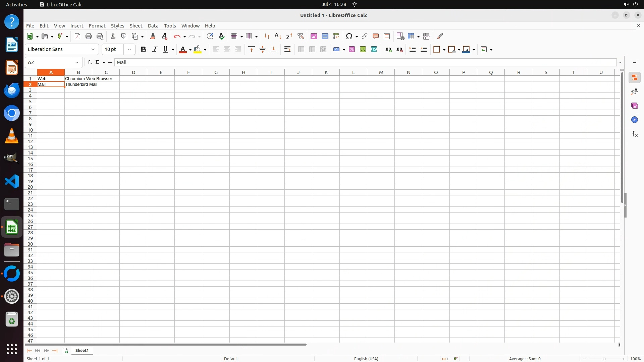Click the Clone Formatting paintbrush icon
This screenshot has width=644, height=362.
153,36
